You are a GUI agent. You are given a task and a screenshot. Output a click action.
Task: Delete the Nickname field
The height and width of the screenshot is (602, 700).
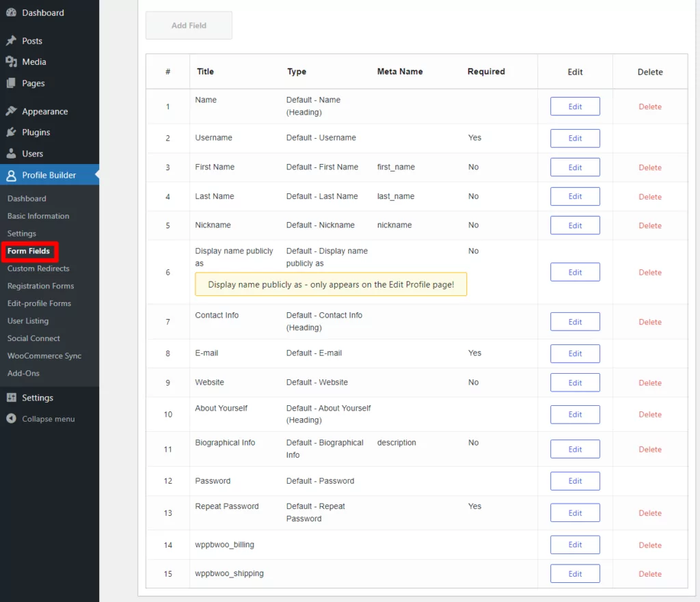pos(650,225)
